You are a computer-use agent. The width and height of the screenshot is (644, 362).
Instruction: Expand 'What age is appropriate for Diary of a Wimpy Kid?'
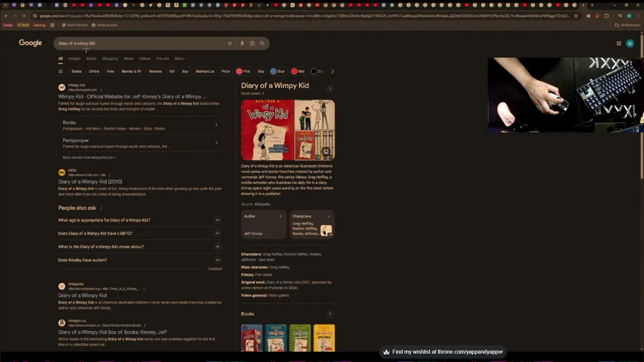[x=139, y=220]
